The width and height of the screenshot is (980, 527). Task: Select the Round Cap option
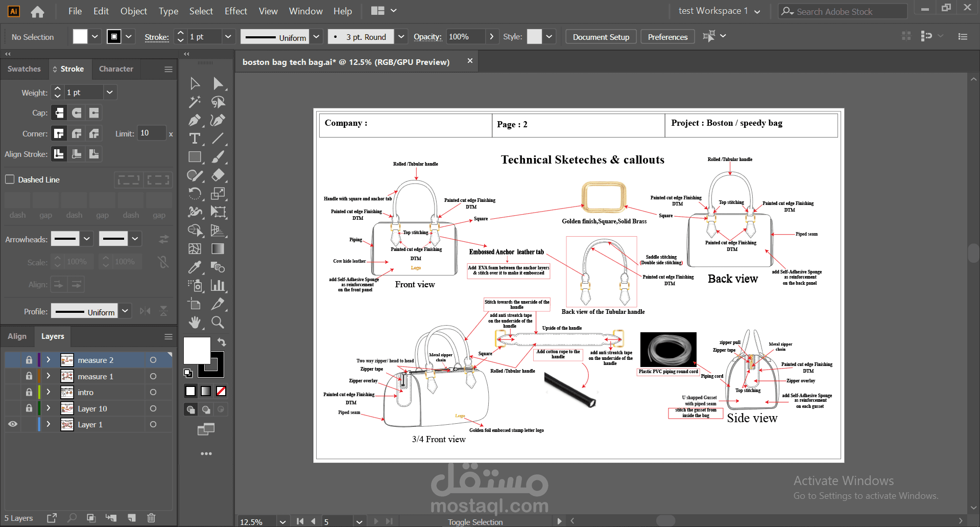pos(77,113)
